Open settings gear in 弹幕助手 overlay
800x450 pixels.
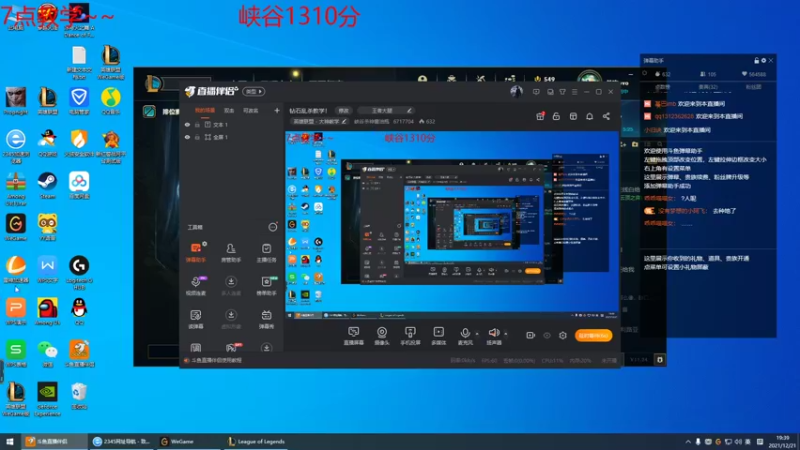point(764,60)
